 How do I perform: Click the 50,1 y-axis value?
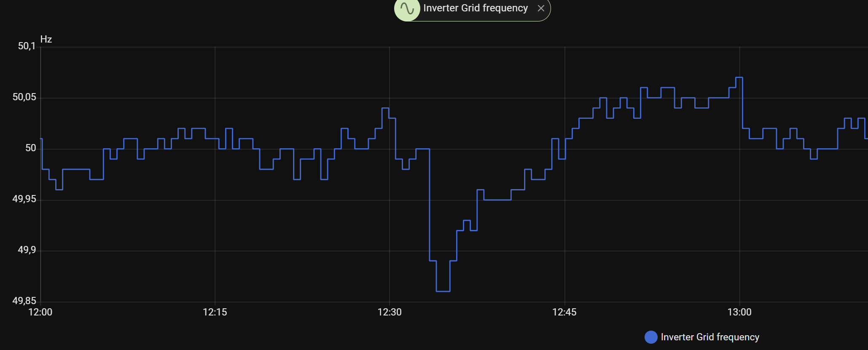tap(27, 46)
